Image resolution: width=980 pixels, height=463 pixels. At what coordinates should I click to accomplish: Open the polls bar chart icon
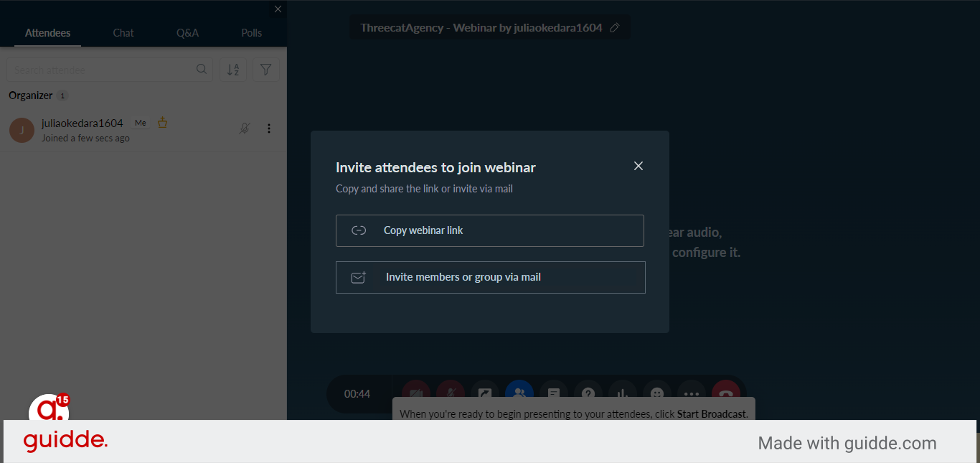[623, 393]
